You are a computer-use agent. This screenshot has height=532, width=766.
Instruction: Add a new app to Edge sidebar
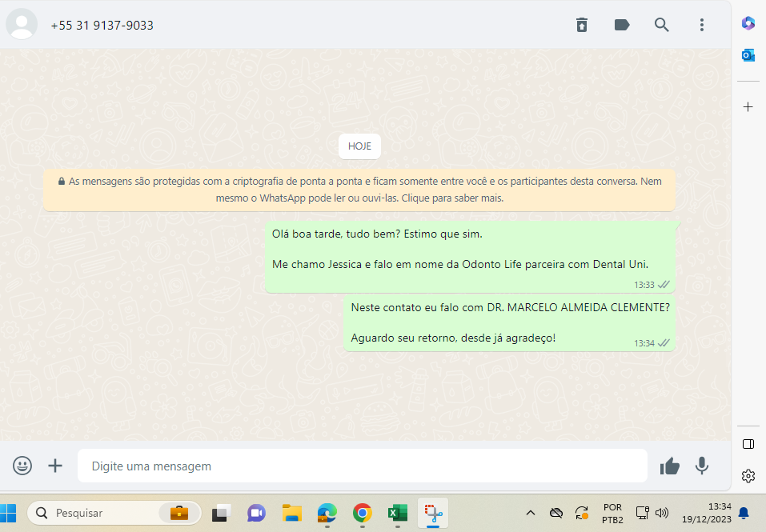[x=748, y=107]
